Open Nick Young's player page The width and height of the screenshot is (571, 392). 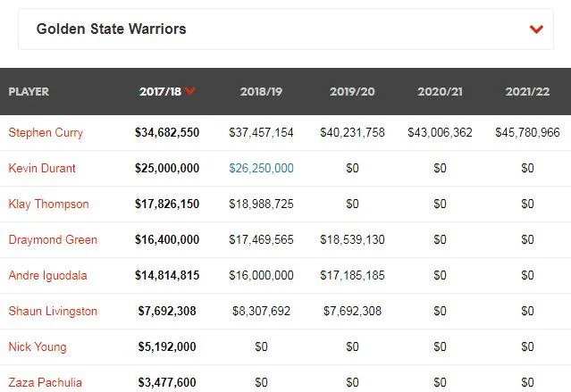coord(38,346)
